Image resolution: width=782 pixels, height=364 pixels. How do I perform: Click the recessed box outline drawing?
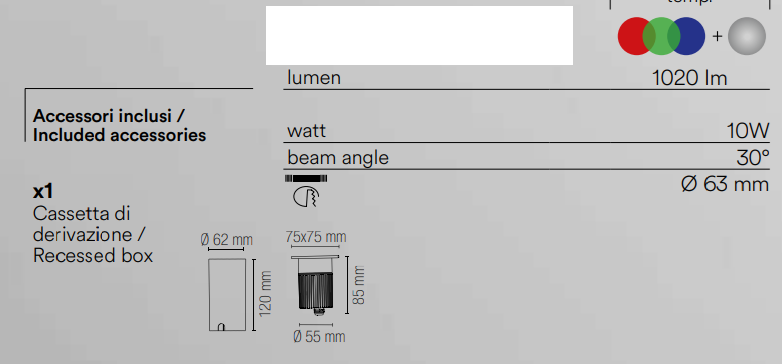point(227,294)
